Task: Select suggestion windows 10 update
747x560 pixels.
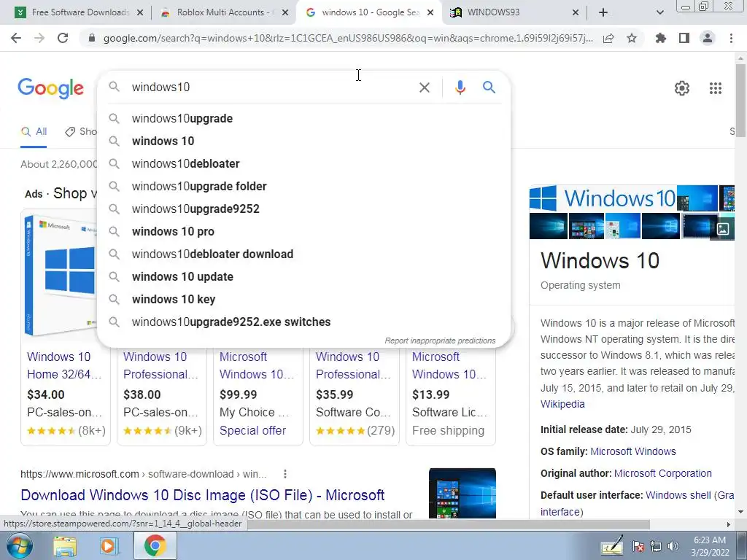Action: [x=303, y=276]
